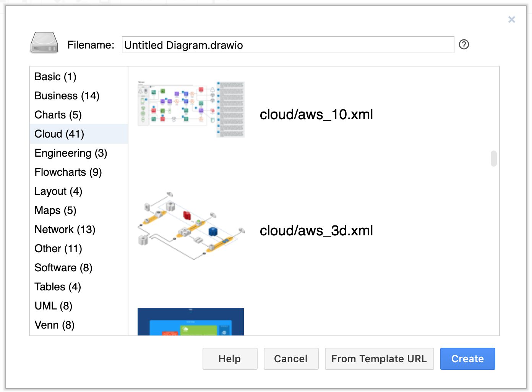Open the Engineering templates list
Screen dimensions: 532x392
click(71, 153)
